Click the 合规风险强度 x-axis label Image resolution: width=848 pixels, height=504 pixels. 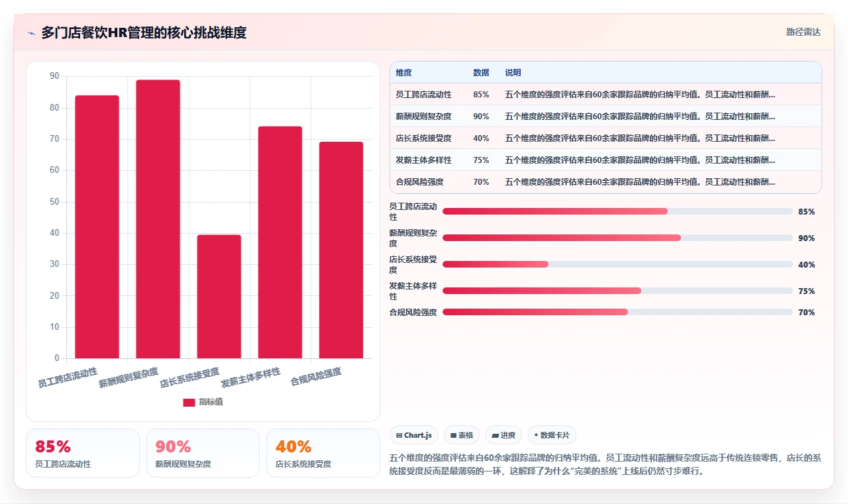316,377
